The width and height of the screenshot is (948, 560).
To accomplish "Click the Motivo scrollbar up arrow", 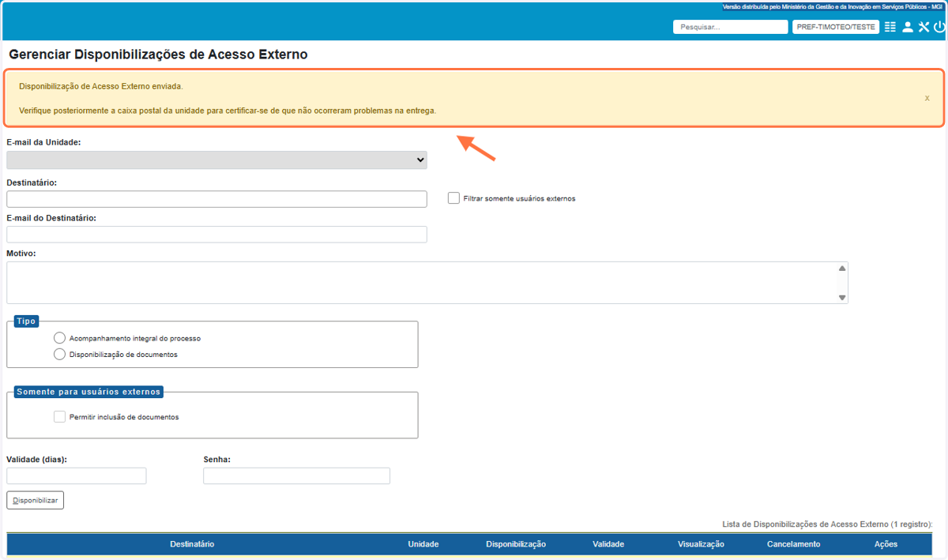I will 842,269.
